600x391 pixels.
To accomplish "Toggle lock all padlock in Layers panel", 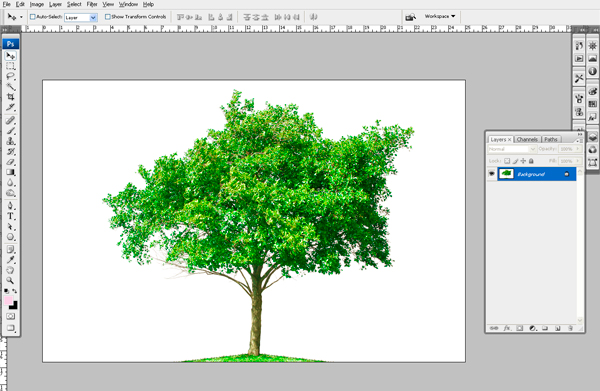I will (x=531, y=161).
